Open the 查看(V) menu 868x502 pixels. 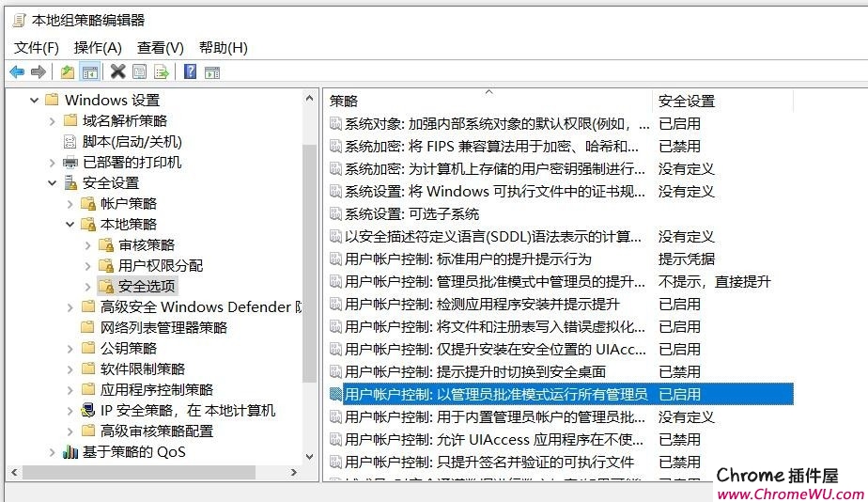(160, 48)
